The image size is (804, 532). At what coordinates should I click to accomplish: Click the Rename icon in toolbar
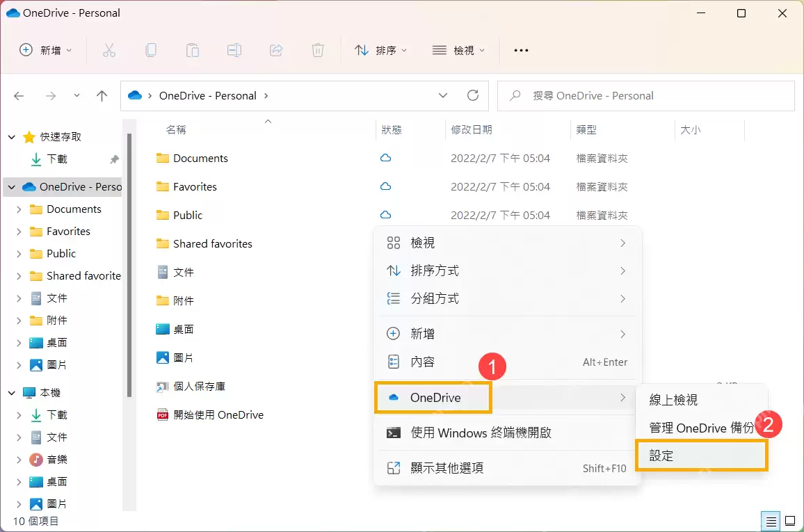coord(234,50)
